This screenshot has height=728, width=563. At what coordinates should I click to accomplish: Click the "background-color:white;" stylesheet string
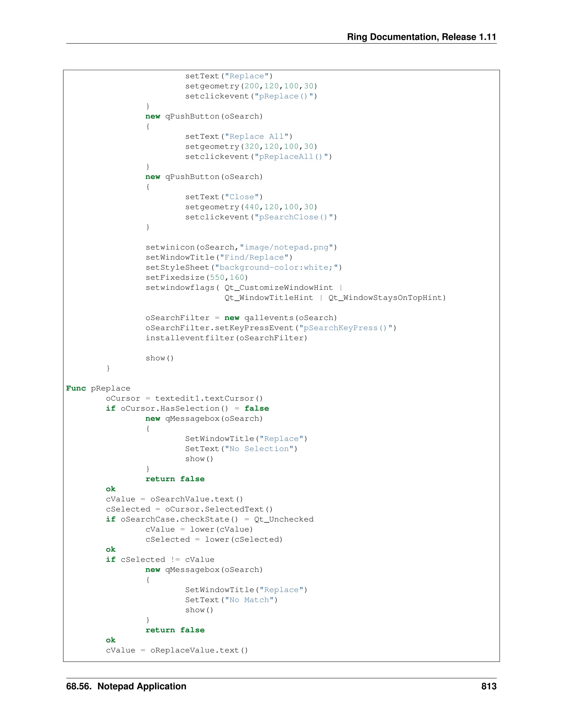tap(276, 267)
